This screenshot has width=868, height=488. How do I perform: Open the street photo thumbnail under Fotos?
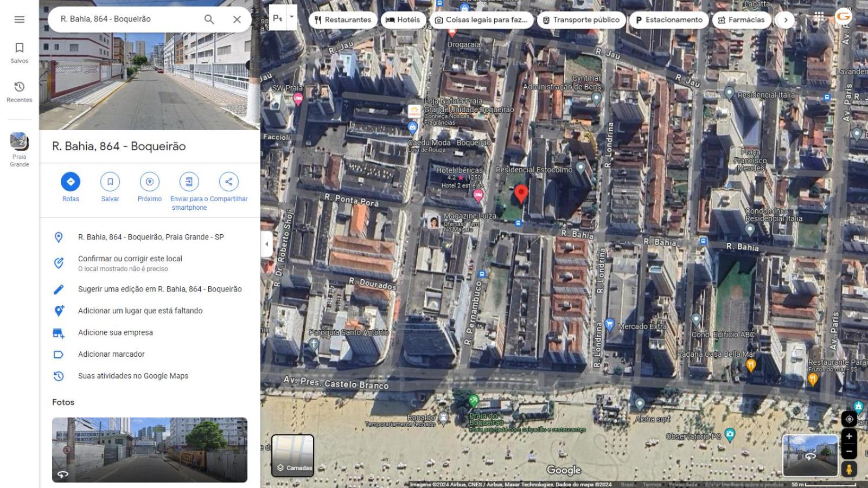click(150, 450)
